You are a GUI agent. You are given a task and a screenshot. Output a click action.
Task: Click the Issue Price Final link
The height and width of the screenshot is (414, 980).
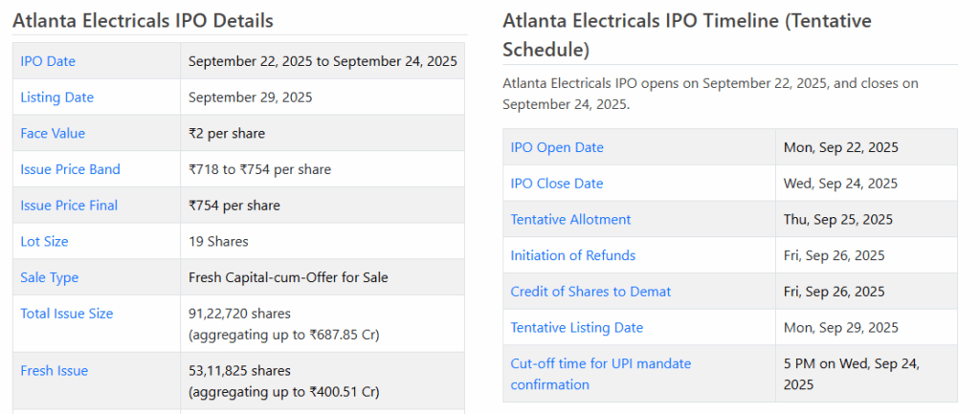click(x=70, y=206)
